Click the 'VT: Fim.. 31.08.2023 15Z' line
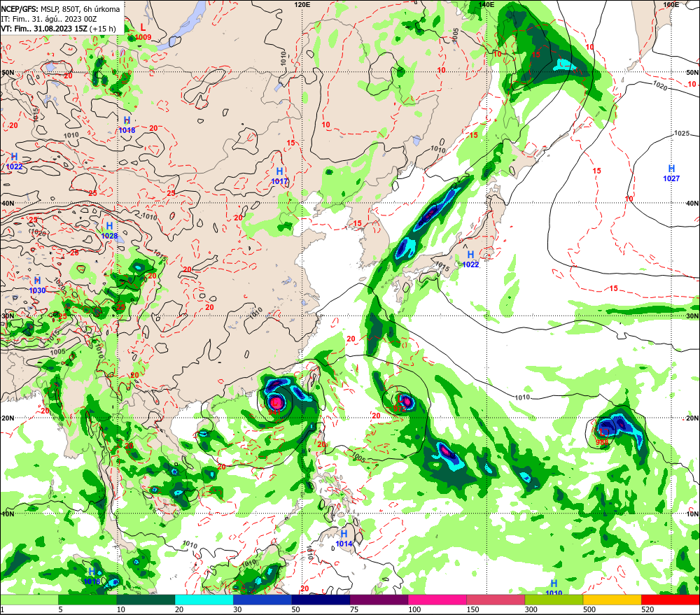The image size is (700, 615). pos(58,29)
